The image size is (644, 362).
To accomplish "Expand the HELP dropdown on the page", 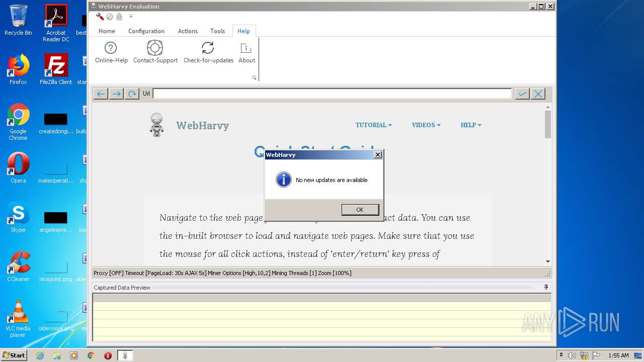I will click(x=471, y=125).
